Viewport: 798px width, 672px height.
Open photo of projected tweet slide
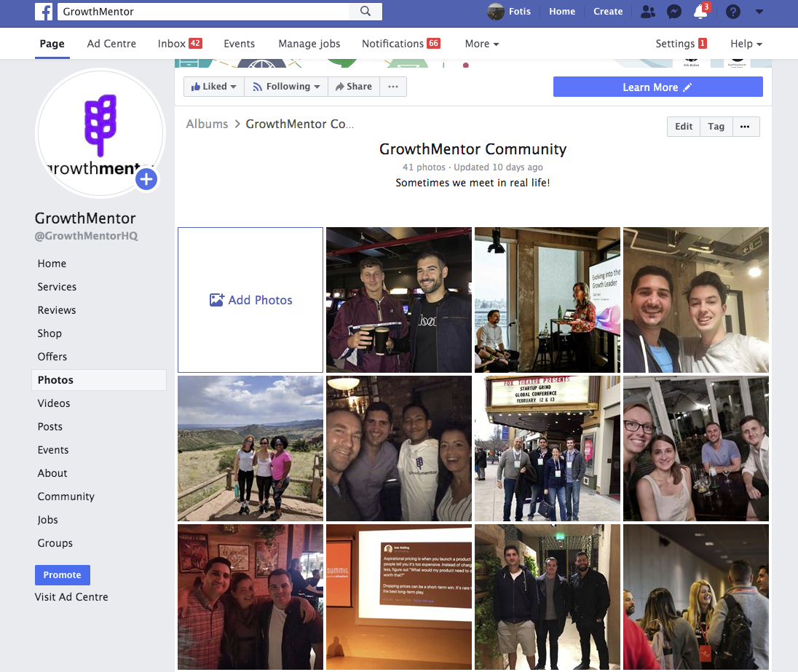[x=398, y=597]
